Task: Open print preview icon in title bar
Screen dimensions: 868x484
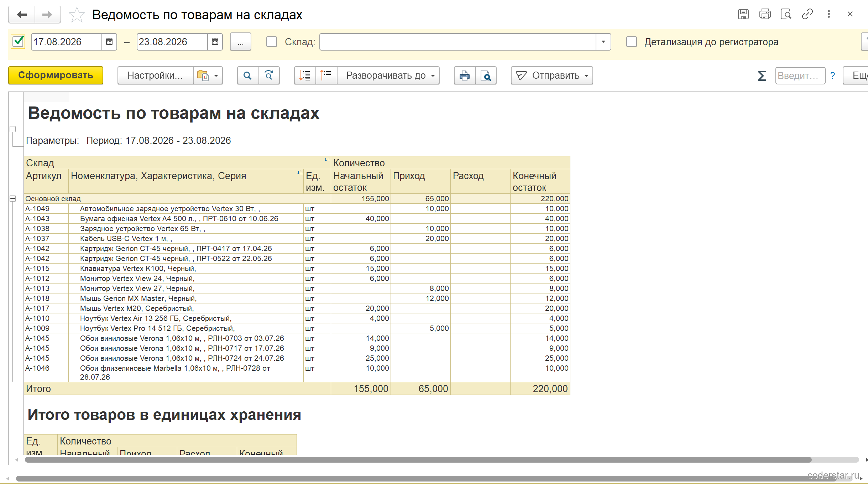Action: pyautogui.click(x=786, y=14)
